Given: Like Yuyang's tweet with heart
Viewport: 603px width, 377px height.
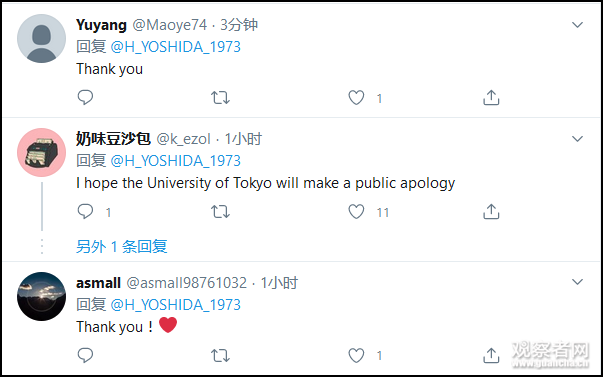Looking at the screenshot, I should pos(356,98).
